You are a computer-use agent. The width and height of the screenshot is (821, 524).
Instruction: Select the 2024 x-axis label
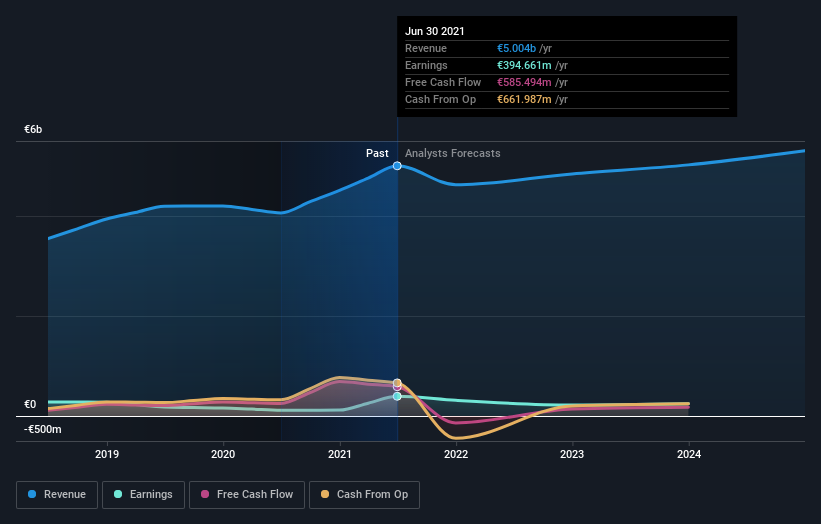tap(689, 454)
